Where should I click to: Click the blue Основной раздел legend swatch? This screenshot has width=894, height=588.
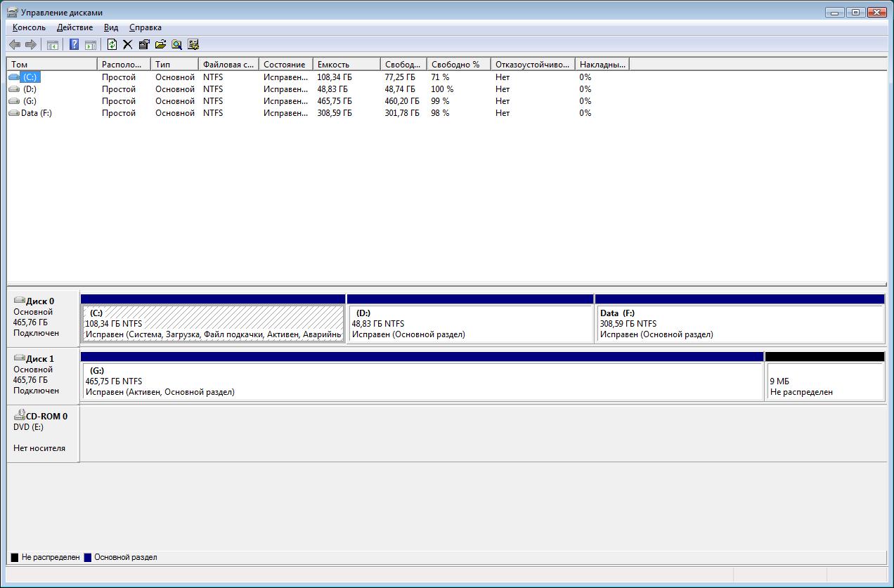click(88, 557)
